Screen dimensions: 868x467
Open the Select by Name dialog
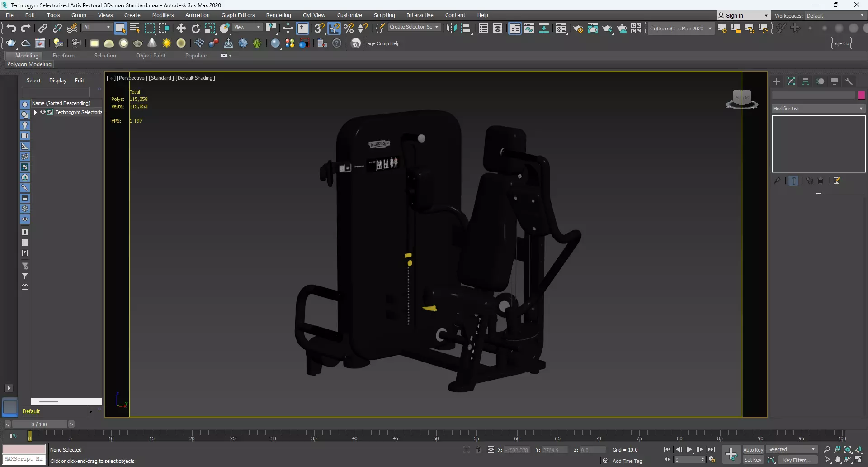coord(135,28)
